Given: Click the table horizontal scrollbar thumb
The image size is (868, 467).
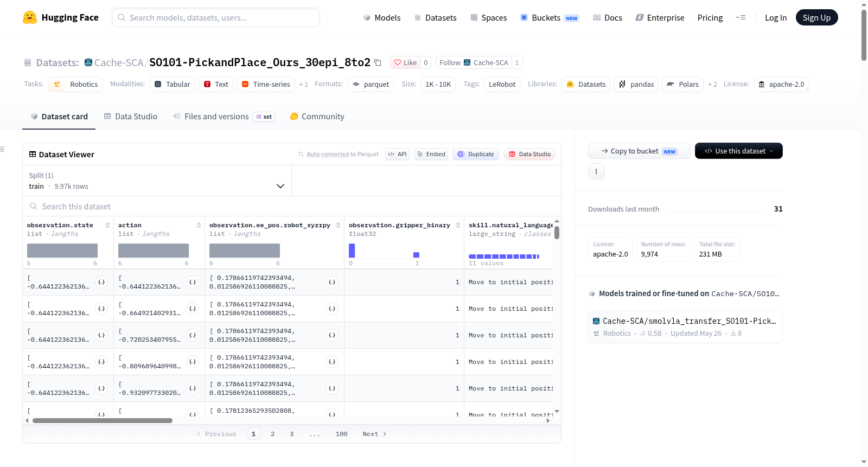Looking at the screenshot, I should click(103, 420).
